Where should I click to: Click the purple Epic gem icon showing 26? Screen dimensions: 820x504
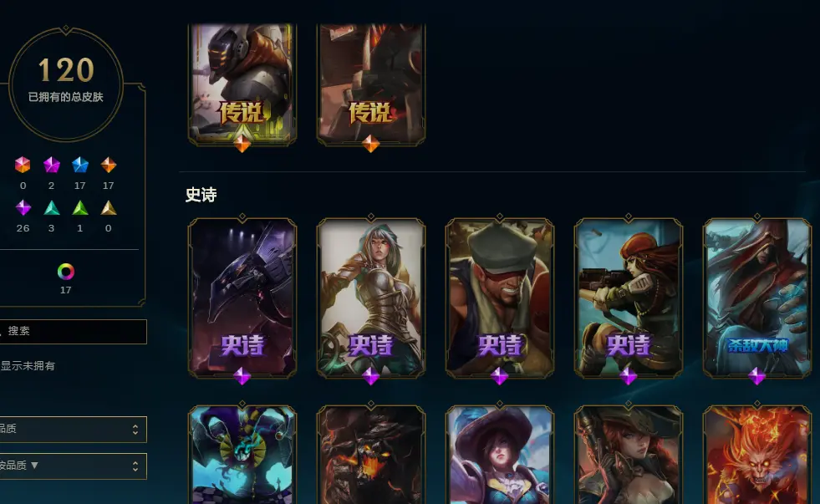pos(23,208)
